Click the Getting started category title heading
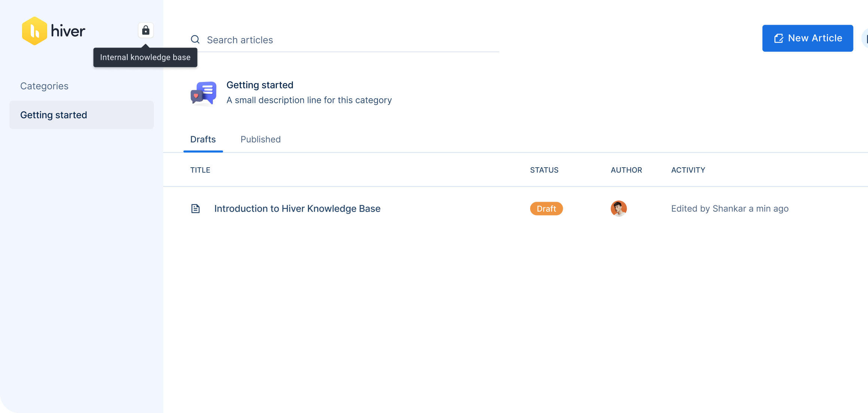Image resolution: width=868 pixels, height=413 pixels. click(x=260, y=85)
